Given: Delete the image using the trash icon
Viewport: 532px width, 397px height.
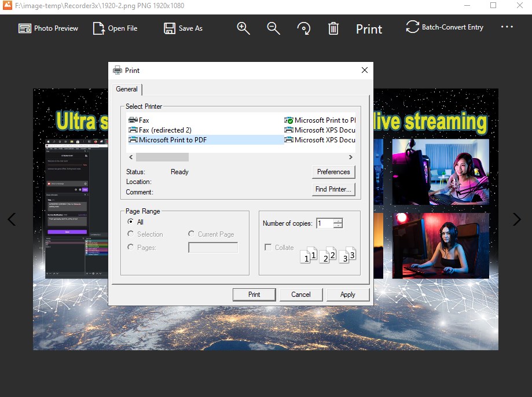Looking at the screenshot, I should [x=333, y=28].
